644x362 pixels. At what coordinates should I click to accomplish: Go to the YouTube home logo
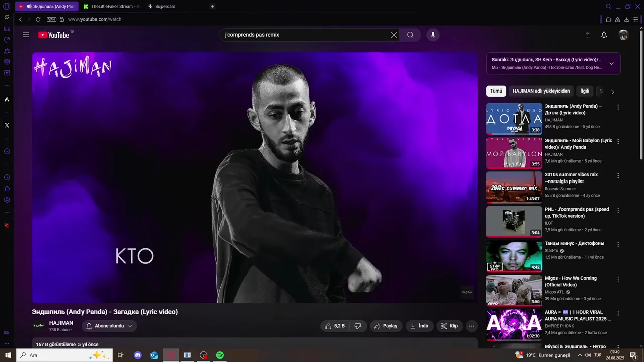coord(54,35)
